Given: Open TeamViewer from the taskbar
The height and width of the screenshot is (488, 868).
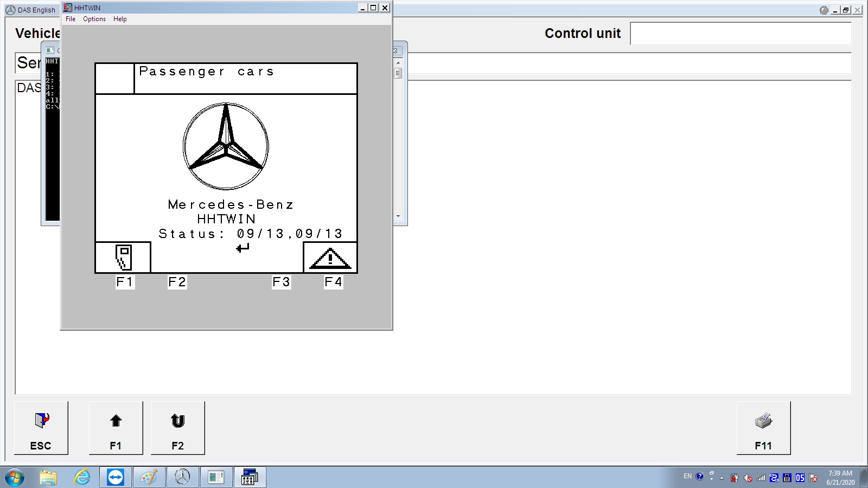Looking at the screenshot, I should (x=116, y=478).
